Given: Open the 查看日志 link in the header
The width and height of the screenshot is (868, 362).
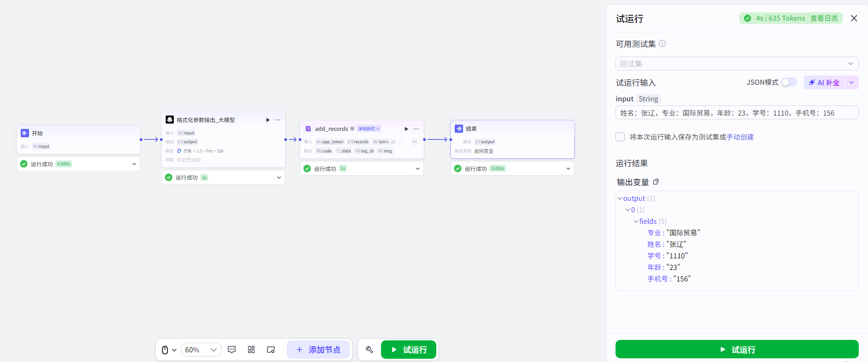Looking at the screenshot, I should [x=824, y=18].
